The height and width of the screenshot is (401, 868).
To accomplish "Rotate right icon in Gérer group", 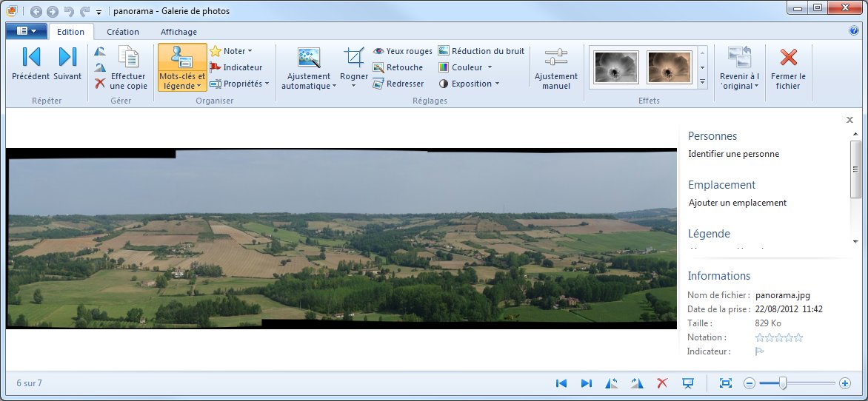I will (x=100, y=67).
